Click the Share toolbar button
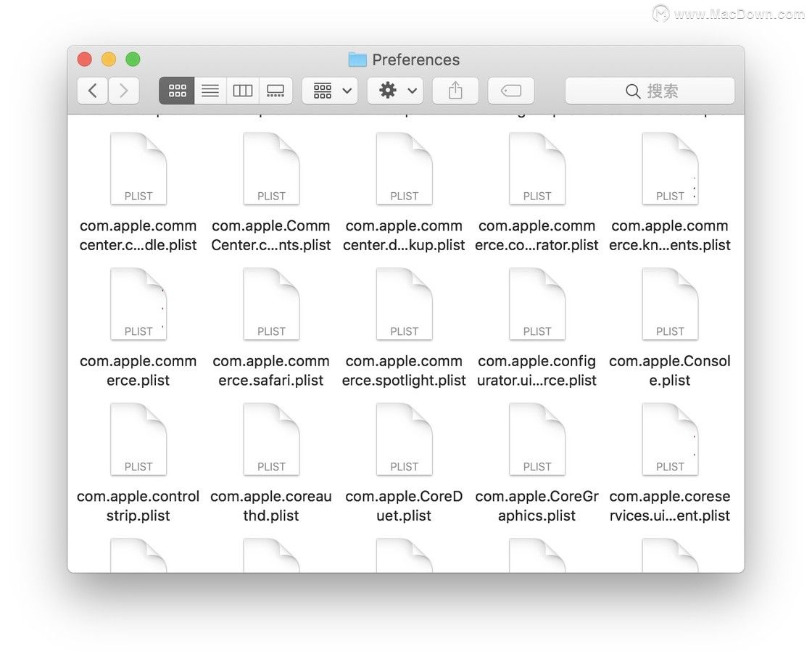This screenshot has height=662, width=812. (455, 91)
